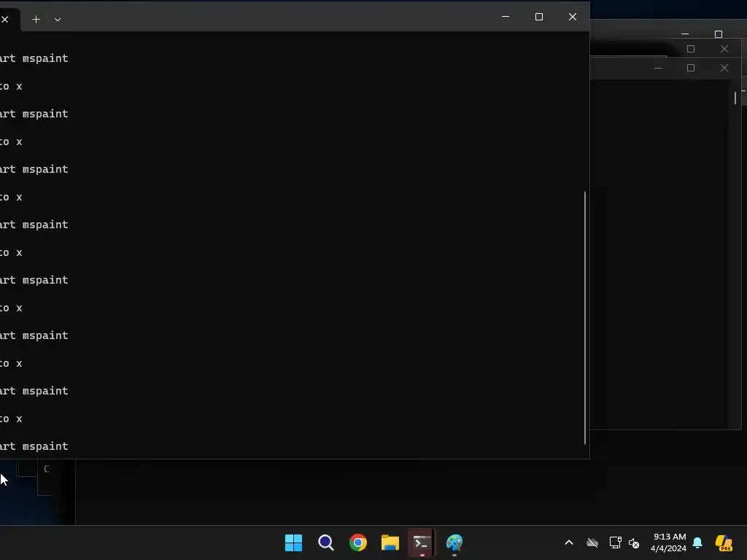Switch to the Terminal taskbar icon
This screenshot has width=747, height=560.
pyautogui.click(x=422, y=542)
